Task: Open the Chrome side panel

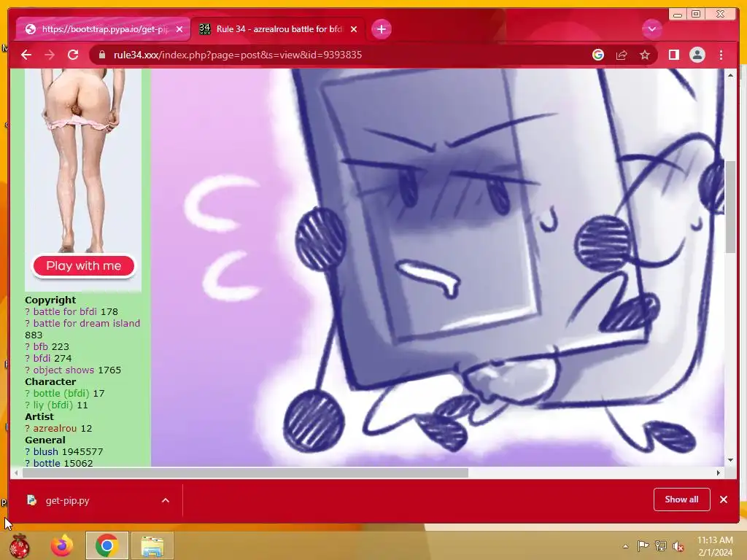Action: point(673,55)
